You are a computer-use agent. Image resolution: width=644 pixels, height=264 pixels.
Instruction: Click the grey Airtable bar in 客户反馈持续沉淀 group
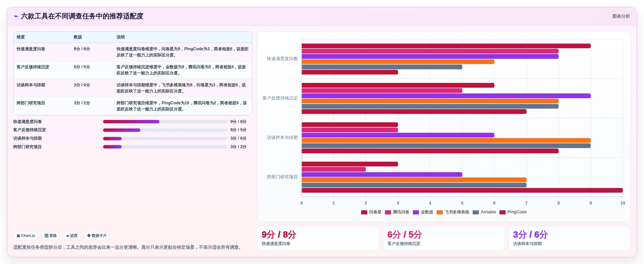tap(430, 106)
